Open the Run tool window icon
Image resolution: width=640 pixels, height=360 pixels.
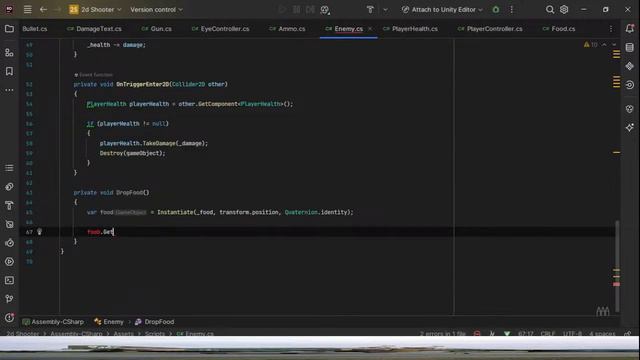pos(9,262)
